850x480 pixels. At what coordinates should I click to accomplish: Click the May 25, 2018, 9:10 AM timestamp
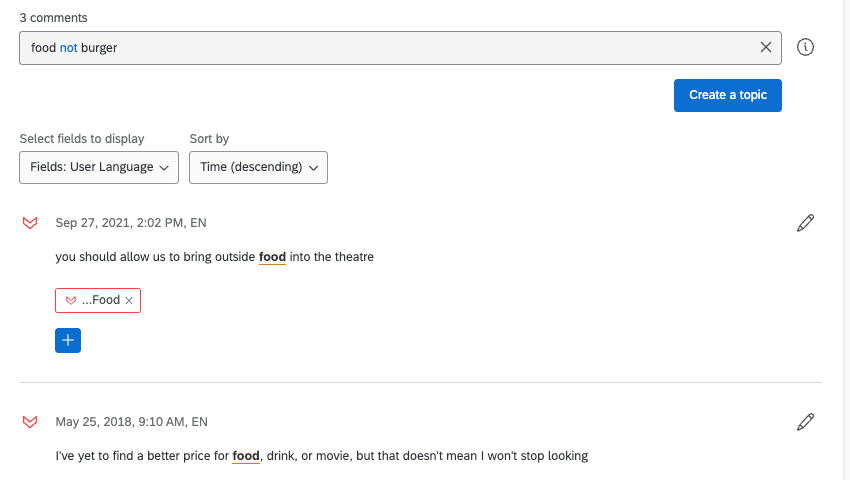pos(121,422)
